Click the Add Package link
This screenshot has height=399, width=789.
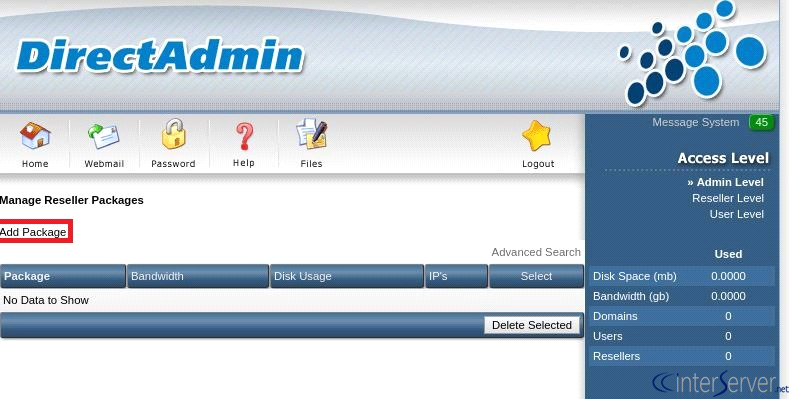(x=33, y=232)
